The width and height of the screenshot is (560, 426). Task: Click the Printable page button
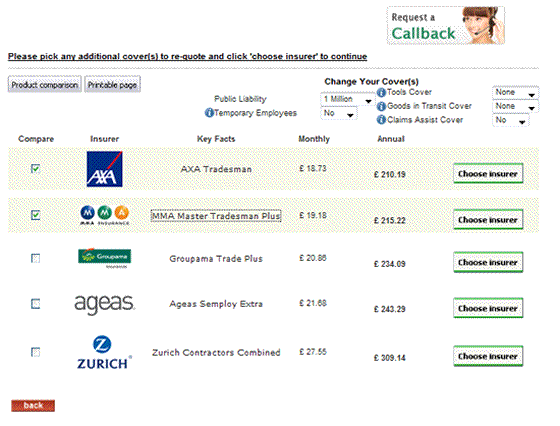click(x=112, y=85)
